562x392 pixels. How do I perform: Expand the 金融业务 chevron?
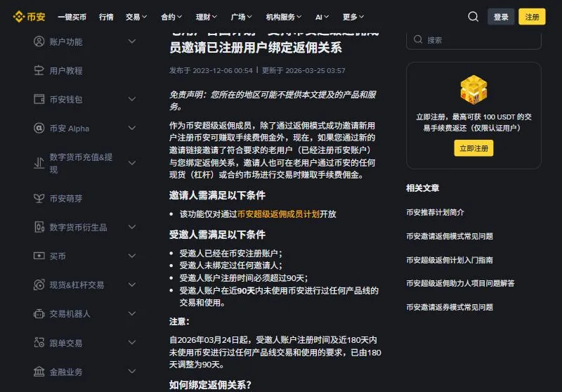132,371
